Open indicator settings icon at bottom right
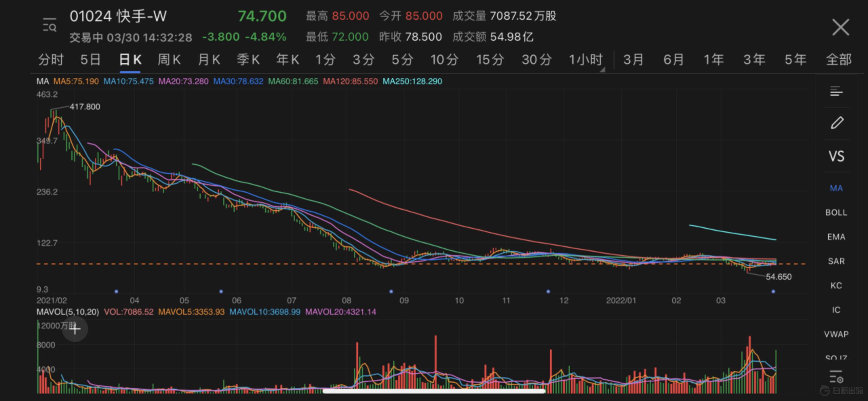868x401 pixels. click(x=836, y=377)
